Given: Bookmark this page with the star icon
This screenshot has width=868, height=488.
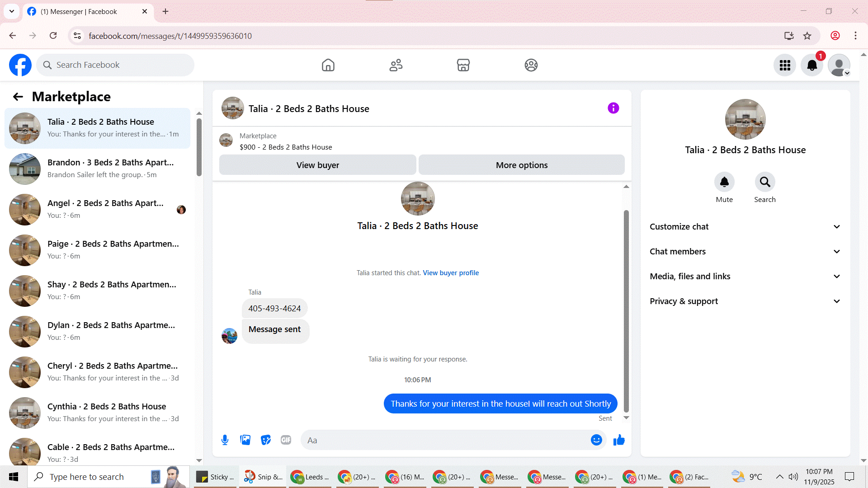Looking at the screenshot, I should click(807, 36).
